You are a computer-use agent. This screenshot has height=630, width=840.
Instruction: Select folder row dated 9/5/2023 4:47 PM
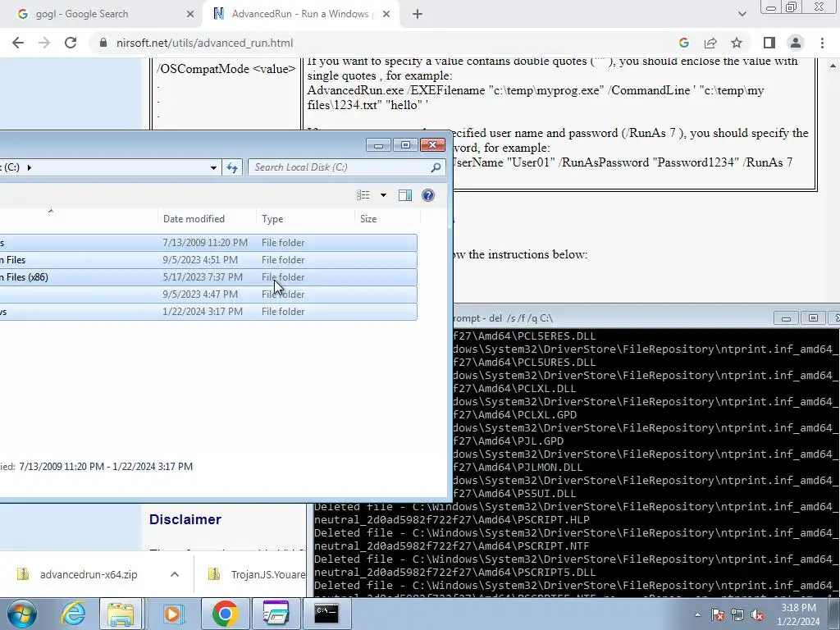click(208, 294)
